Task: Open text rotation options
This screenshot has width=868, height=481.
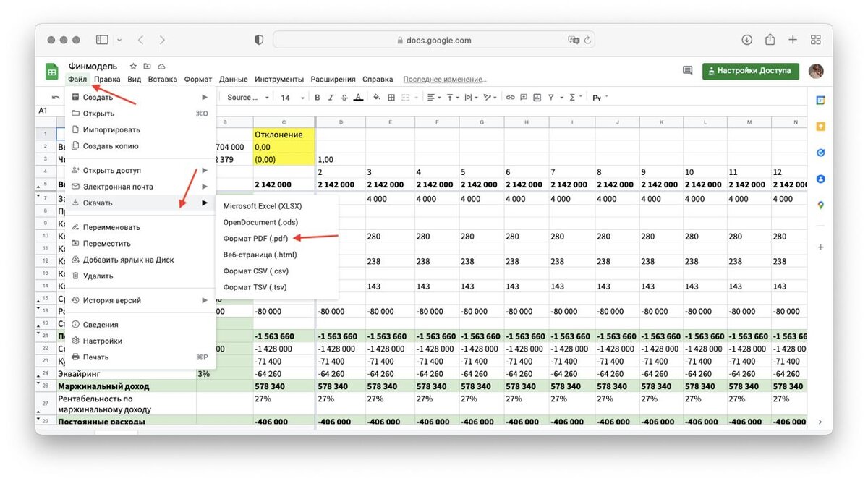Action: [490, 98]
